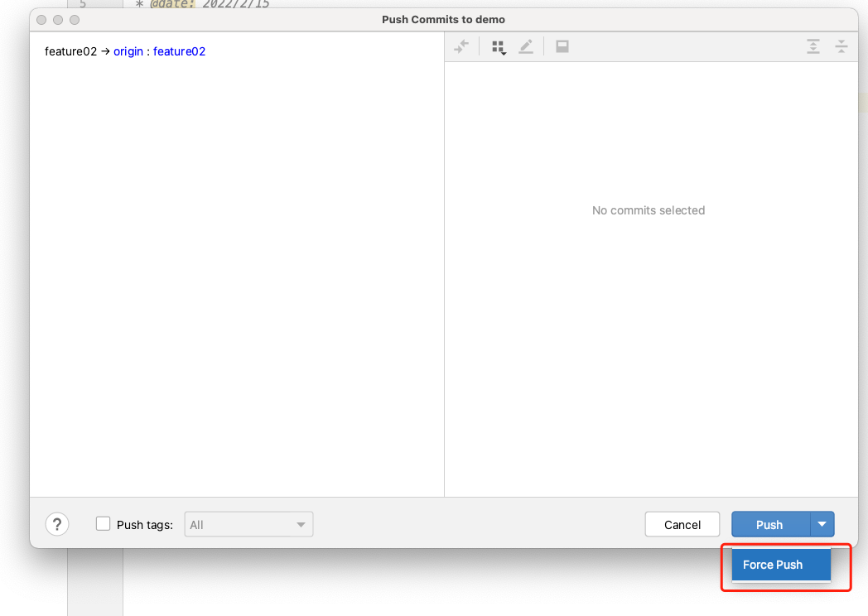Open the Push tags 'All' dropdown
Image resolution: width=868 pixels, height=616 pixels.
[248, 524]
